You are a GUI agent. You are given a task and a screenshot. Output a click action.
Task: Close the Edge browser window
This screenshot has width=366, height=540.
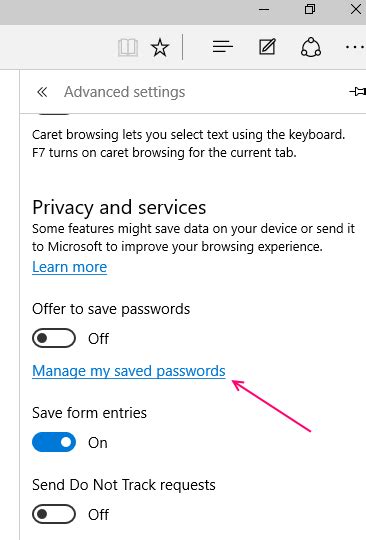click(x=356, y=9)
